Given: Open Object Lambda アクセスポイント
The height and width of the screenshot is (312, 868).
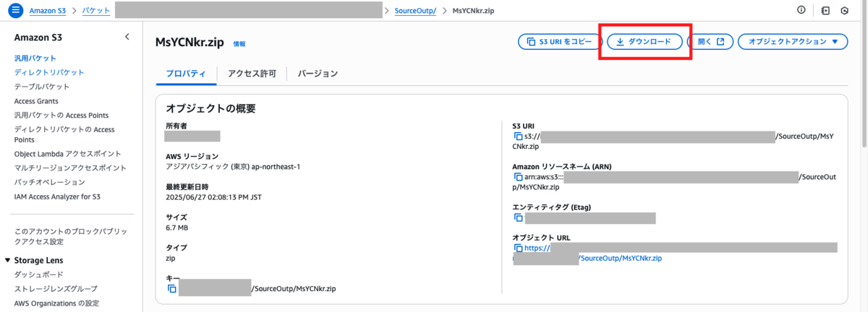Looking at the screenshot, I should click(67, 154).
